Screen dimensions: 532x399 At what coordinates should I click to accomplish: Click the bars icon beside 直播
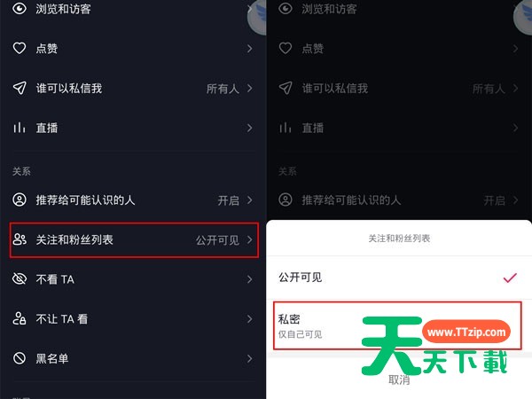[x=20, y=128]
